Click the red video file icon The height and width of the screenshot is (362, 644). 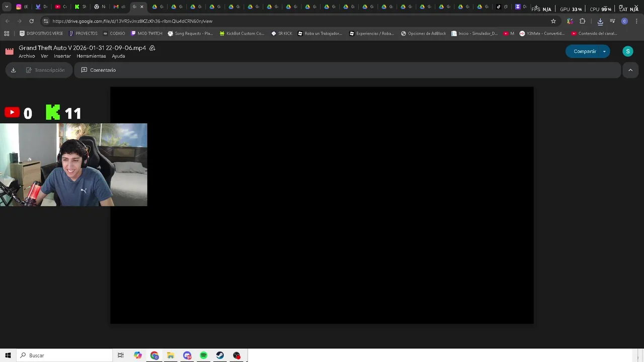[x=9, y=51]
